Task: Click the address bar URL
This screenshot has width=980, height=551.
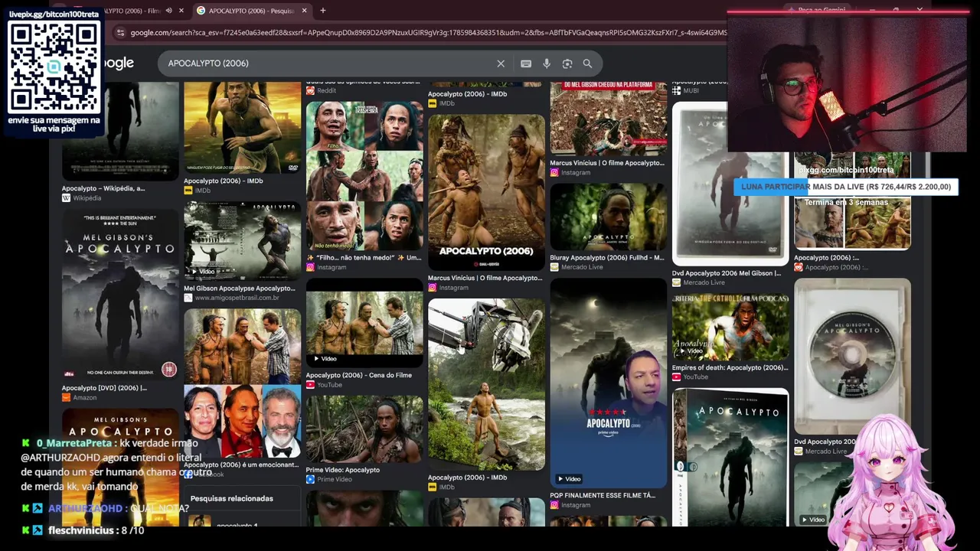Action: 429,33
